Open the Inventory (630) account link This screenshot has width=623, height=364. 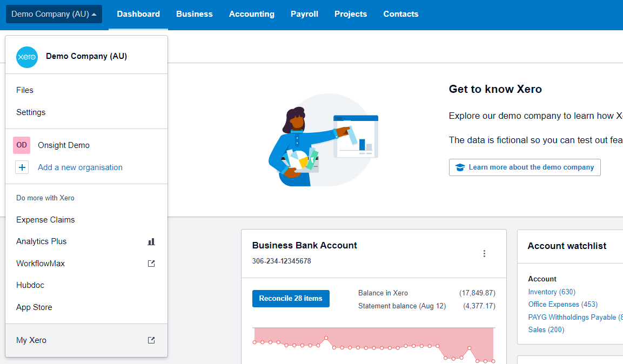[x=552, y=292]
